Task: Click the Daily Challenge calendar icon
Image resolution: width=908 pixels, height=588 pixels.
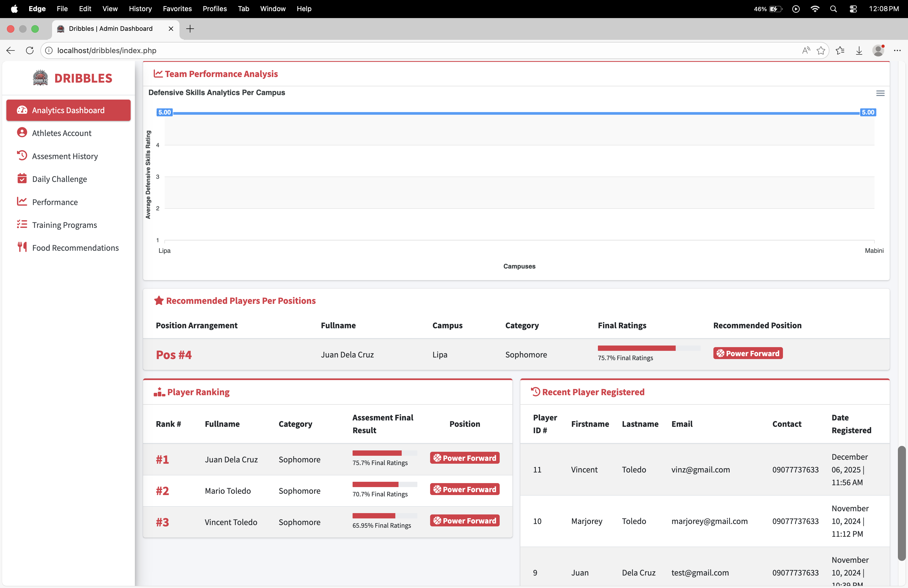Action: point(22,178)
